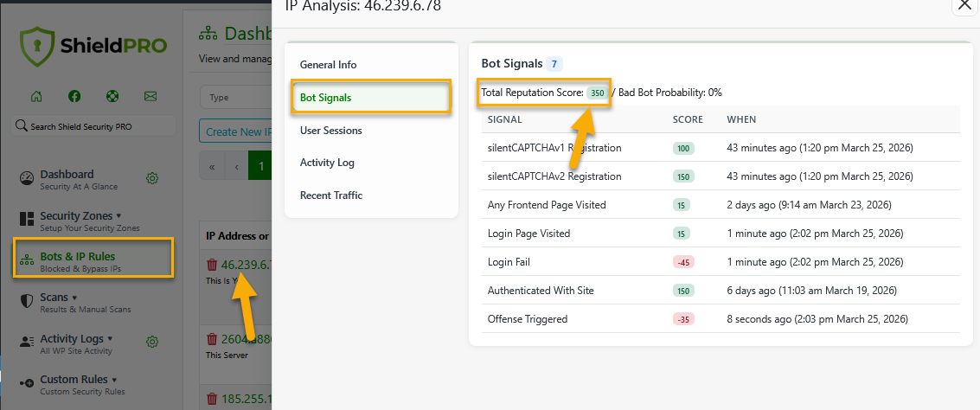Click the Create New IP button

pyautogui.click(x=235, y=131)
